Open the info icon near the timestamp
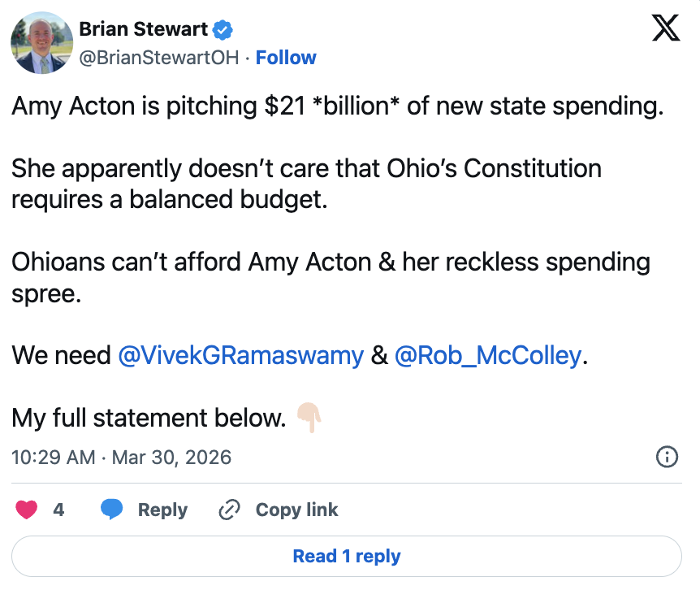This screenshot has width=700, height=590. pos(666,458)
